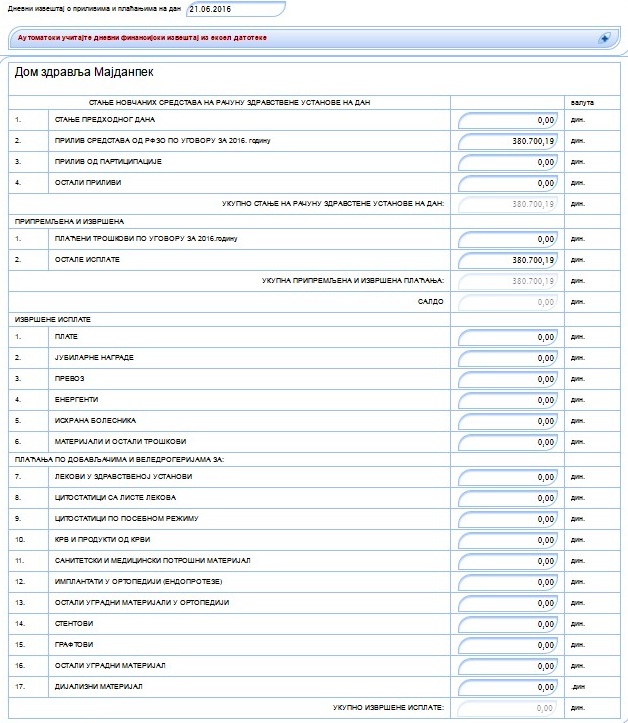The height and width of the screenshot is (723, 628).
Task: Edit amount for МАТЕРИЈАЛИ И ОСТАЛИ ТРОШКОВИ
Action: point(508,442)
